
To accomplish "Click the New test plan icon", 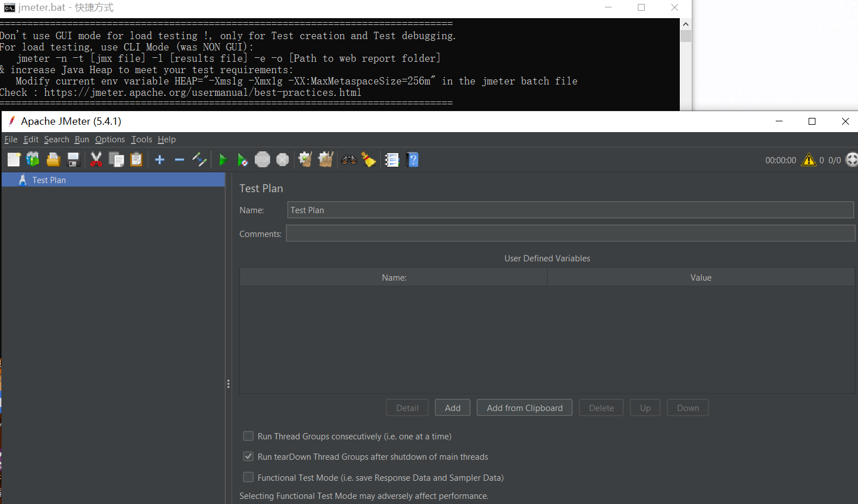I will [x=14, y=160].
